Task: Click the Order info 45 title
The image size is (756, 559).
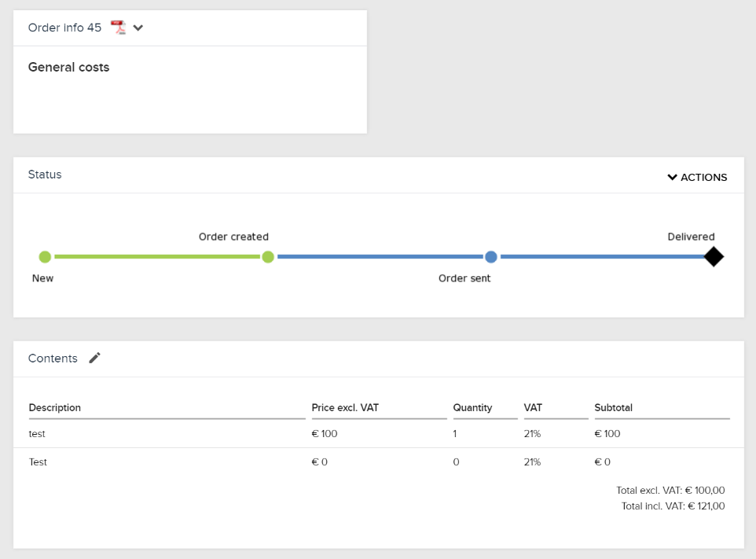Action: point(64,28)
